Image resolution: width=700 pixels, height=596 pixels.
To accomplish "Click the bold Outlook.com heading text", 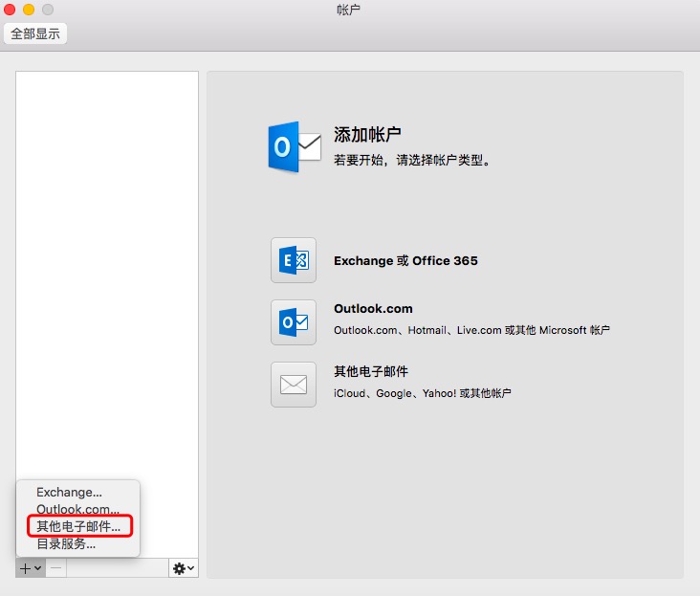I will click(373, 309).
